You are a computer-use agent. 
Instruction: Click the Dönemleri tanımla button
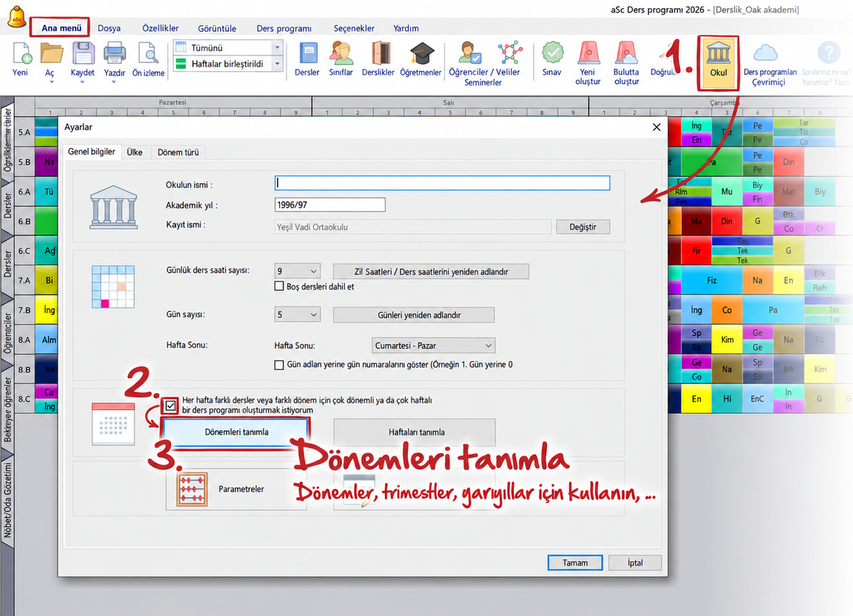click(236, 432)
